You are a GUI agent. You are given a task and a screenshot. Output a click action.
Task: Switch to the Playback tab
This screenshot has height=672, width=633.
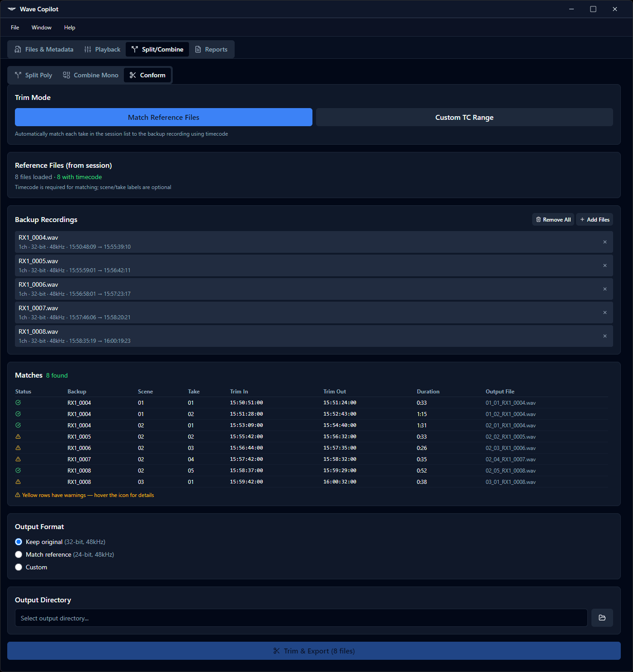coord(102,49)
